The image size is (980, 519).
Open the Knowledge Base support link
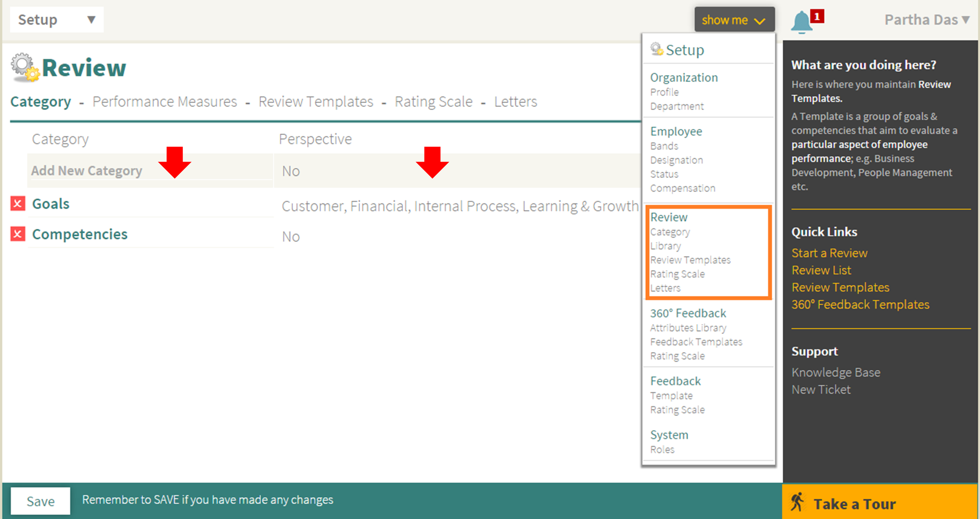click(x=835, y=372)
